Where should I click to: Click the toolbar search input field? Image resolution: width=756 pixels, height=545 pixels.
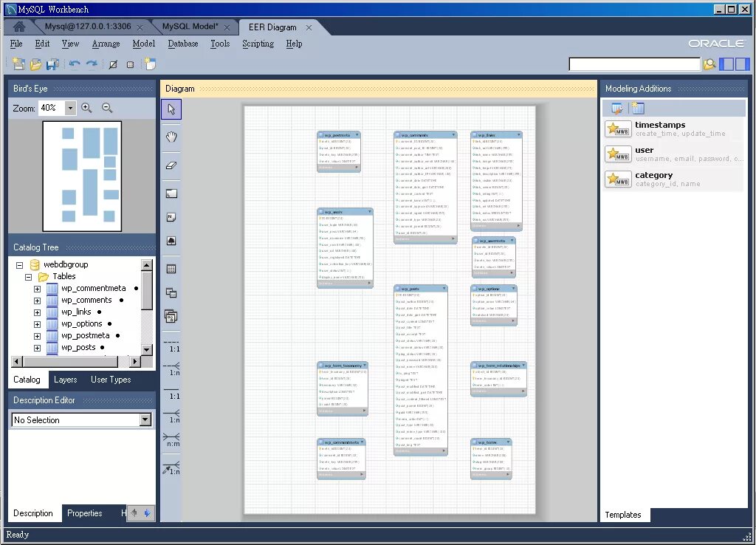[x=634, y=64]
